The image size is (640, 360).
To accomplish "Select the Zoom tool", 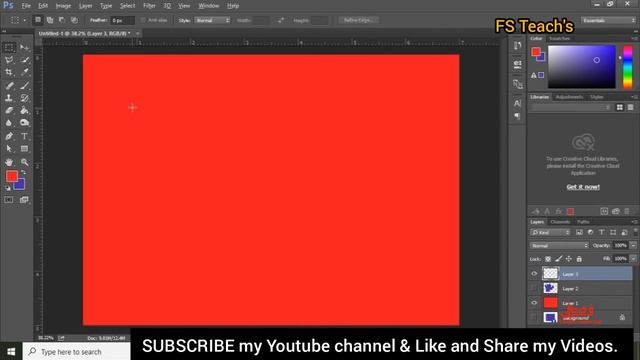I will 24,162.
